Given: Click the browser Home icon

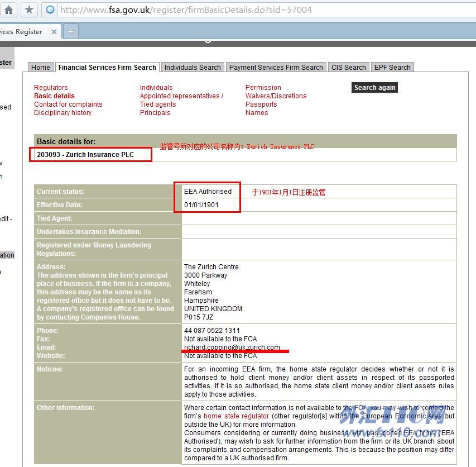Looking at the screenshot, I should pos(8,9).
